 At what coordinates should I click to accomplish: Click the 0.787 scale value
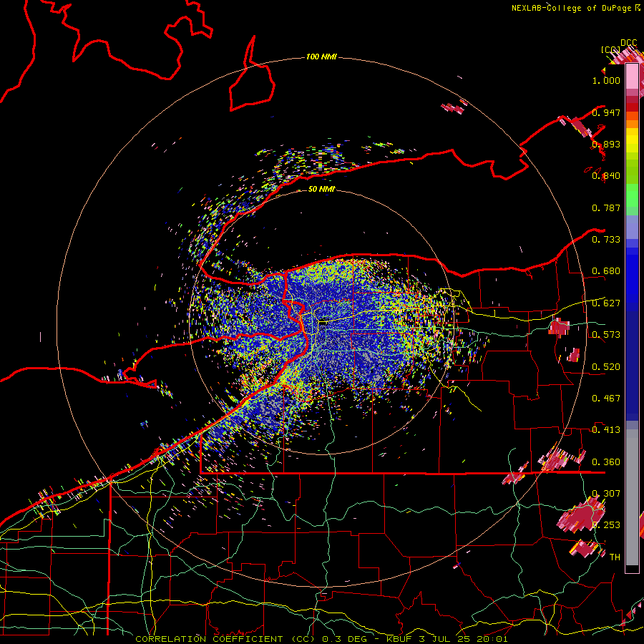click(x=606, y=208)
